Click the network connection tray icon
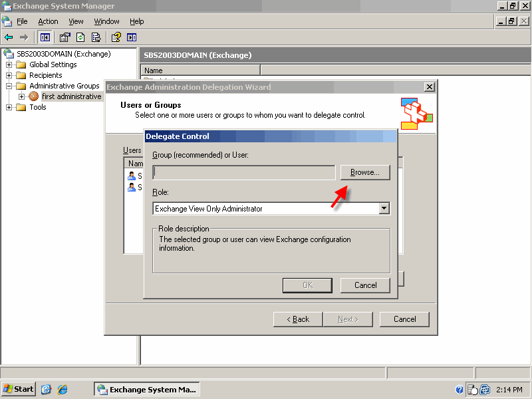Screen dimensions: 532x399 (x=485, y=390)
